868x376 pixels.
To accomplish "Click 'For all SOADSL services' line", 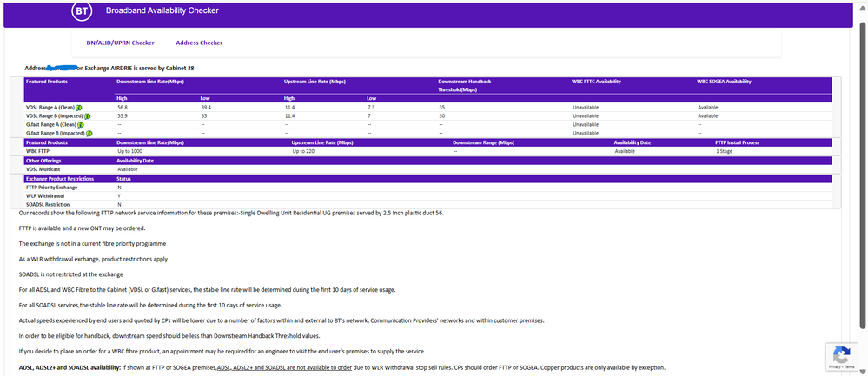I will 150,305.
